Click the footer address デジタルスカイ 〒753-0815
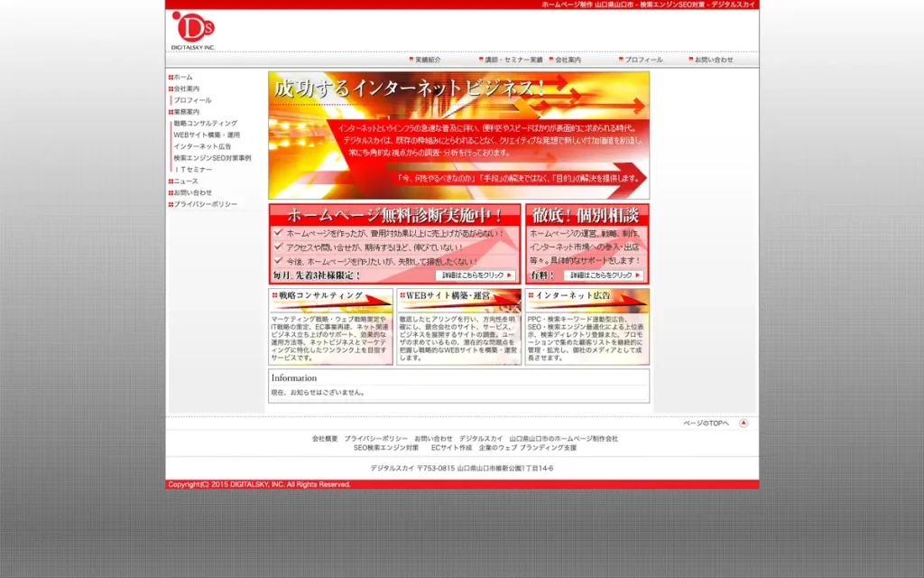Viewport: 924px width, 578px height. tap(461, 469)
